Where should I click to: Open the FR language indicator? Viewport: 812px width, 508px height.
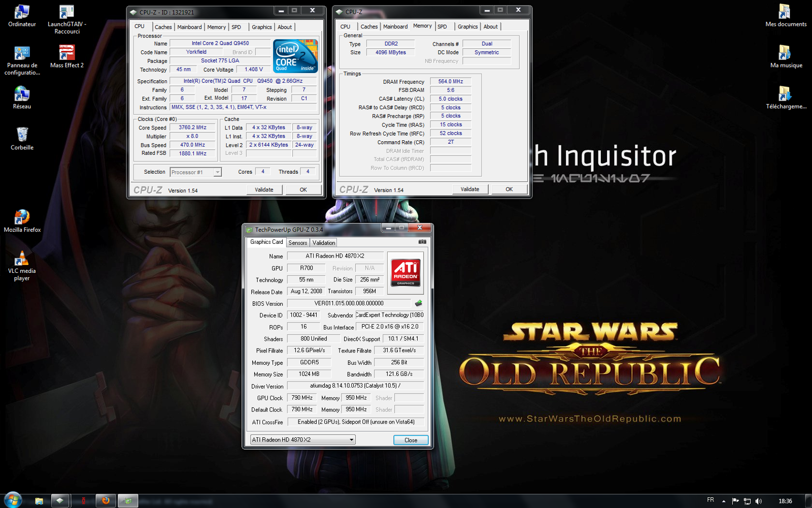pyautogui.click(x=710, y=500)
